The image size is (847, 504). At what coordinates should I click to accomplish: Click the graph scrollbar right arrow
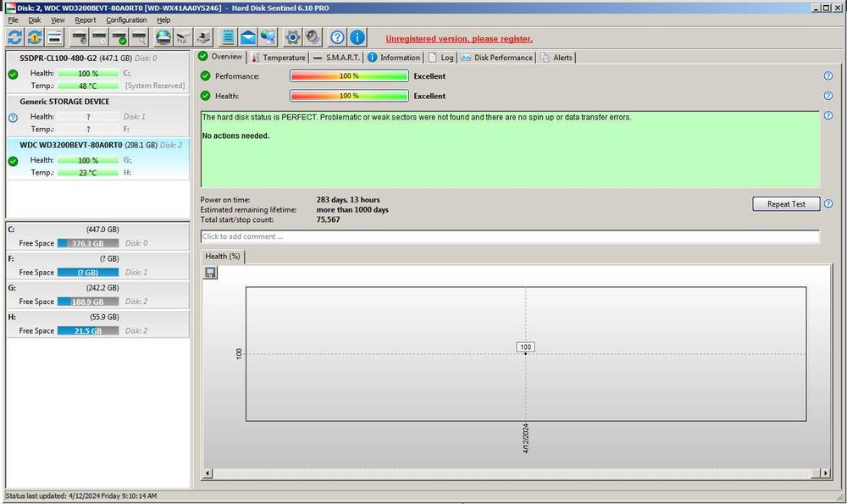(x=825, y=474)
